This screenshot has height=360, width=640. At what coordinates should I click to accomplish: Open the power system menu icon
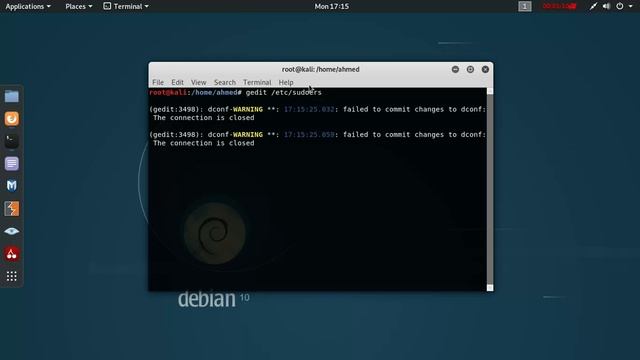[620, 6]
